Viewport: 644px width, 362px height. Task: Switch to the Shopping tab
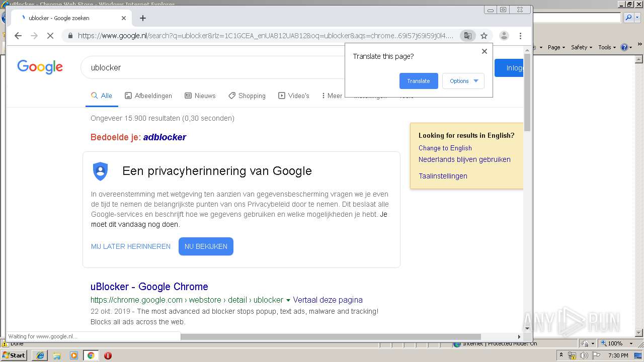[247, 96]
